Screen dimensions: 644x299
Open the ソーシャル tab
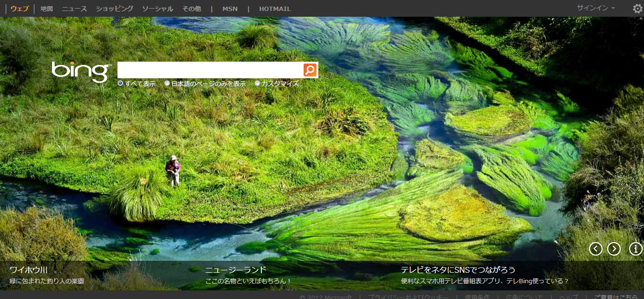click(158, 9)
